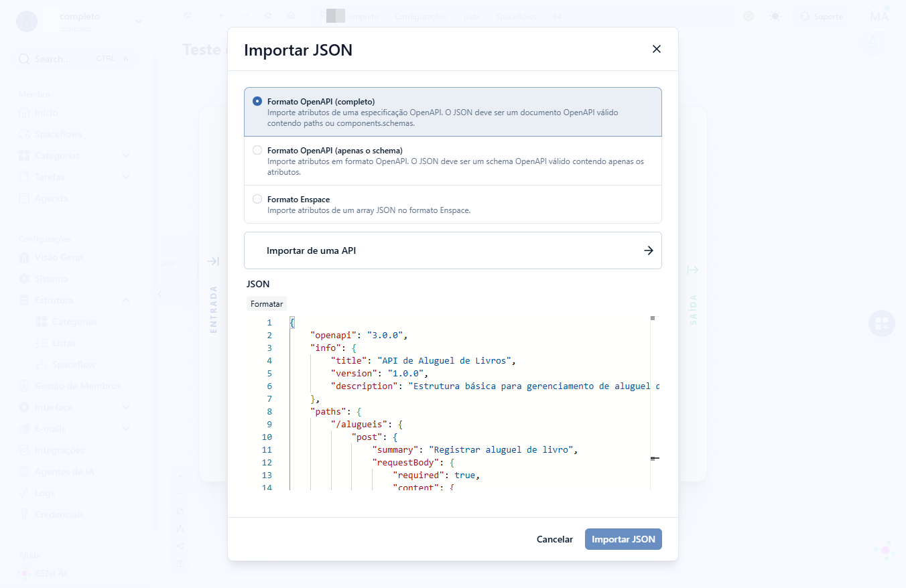Click the sparkle assistant icon bottom right

[x=885, y=550]
